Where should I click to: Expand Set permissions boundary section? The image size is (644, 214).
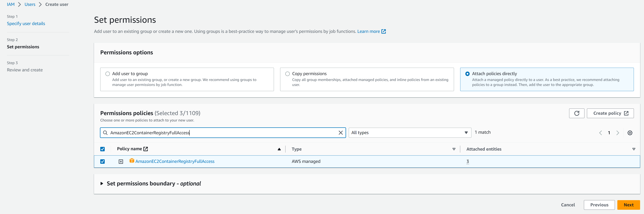[102, 183]
